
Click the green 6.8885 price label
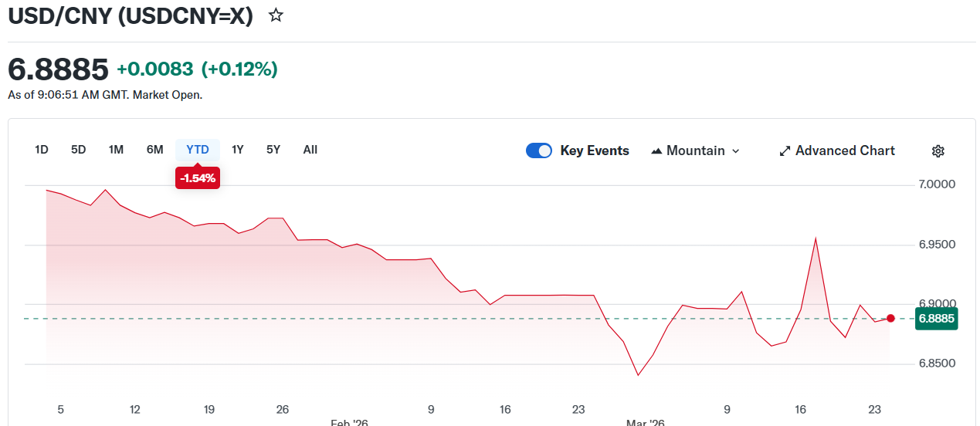click(936, 318)
